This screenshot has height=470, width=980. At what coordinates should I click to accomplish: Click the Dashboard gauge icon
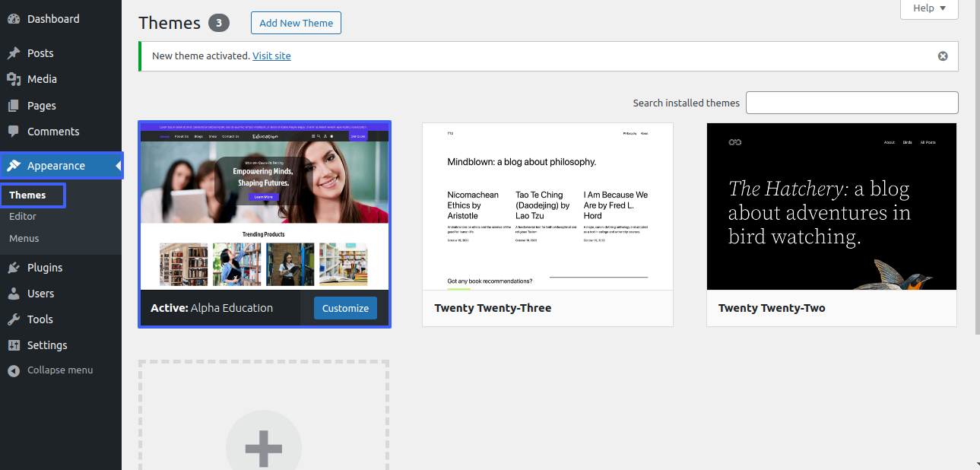pyautogui.click(x=14, y=19)
